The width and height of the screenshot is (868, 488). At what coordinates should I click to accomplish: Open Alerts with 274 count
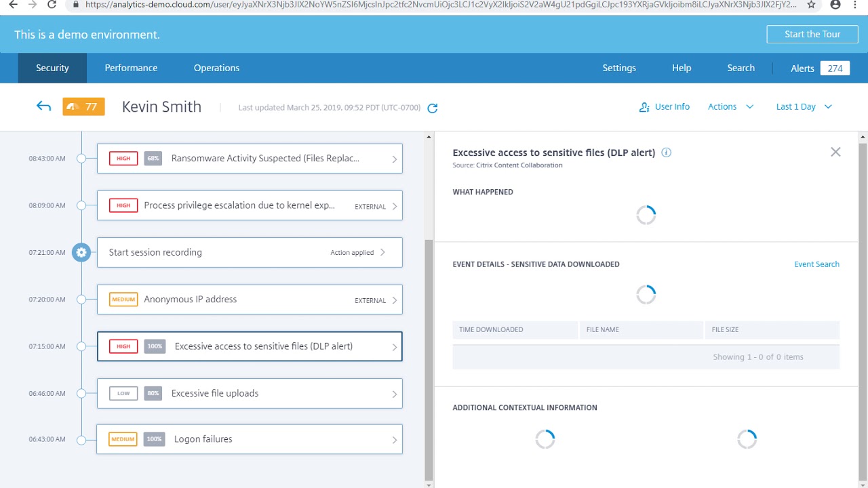[820, 68]
